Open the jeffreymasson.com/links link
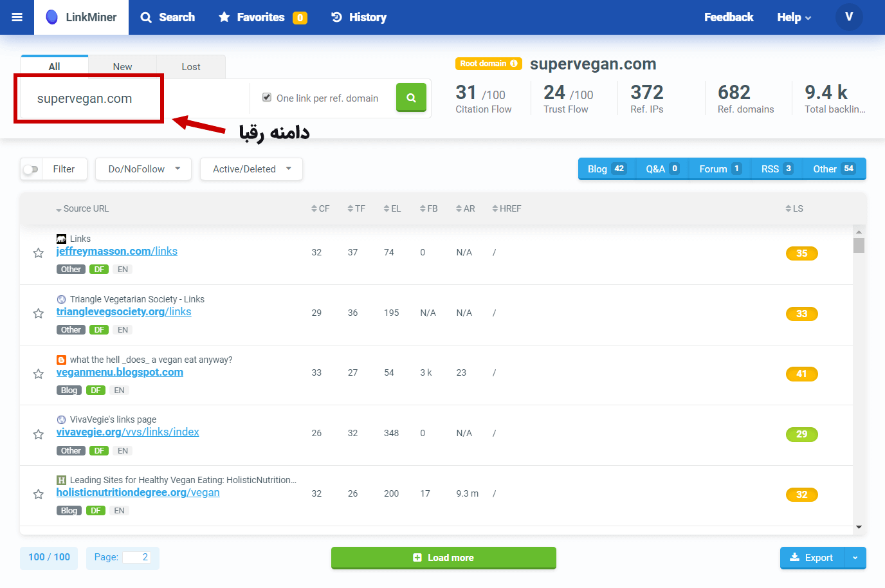Viewport: 885px width, 588px height. click(x=116, y=251)
